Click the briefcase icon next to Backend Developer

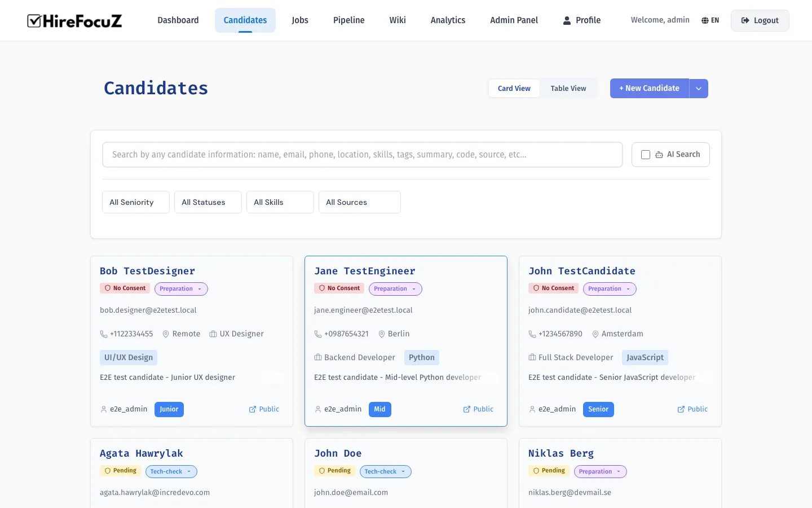pos(318,357)
